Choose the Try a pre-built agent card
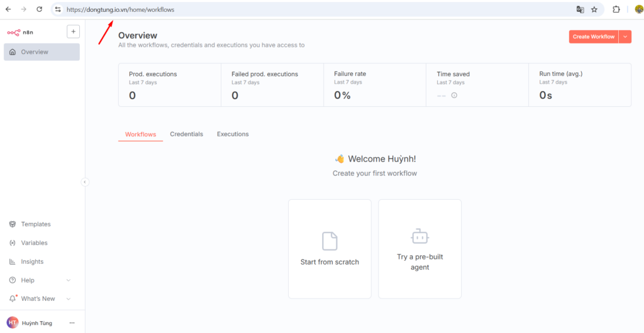The image size is (644, 333). pos(419,249)
